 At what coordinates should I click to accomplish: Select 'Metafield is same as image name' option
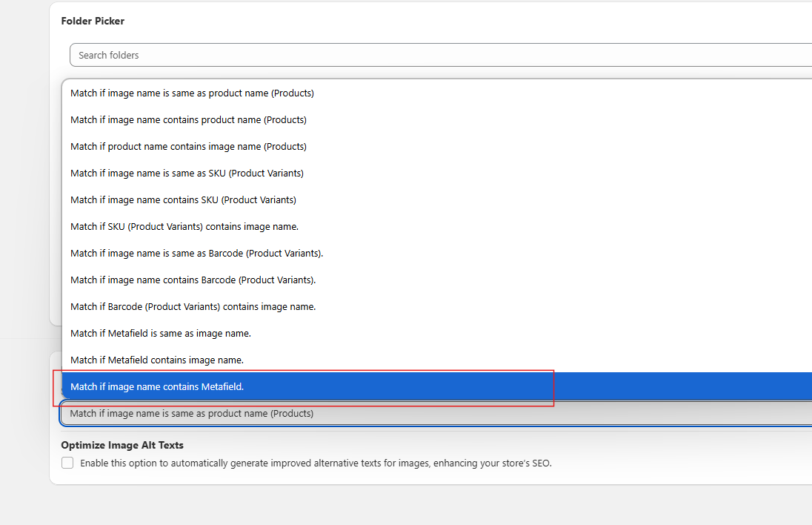161,334
